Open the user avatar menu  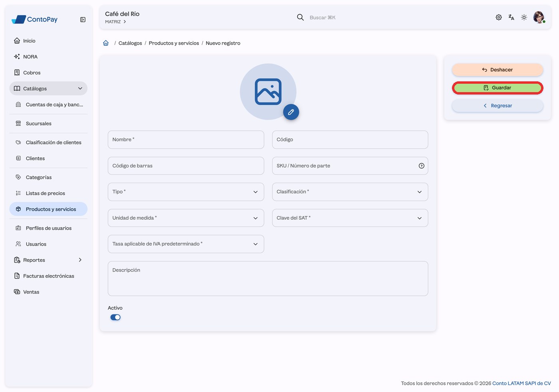click(x=539, y=18)
